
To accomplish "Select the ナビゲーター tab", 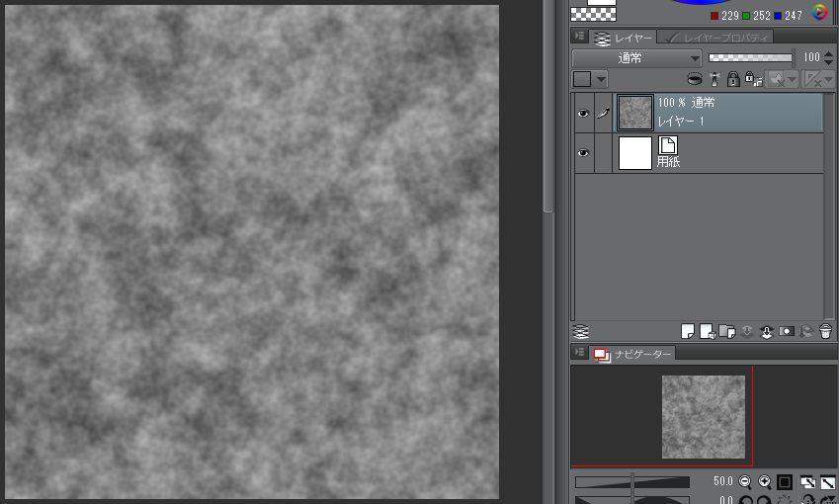I will tap(631, 354).
